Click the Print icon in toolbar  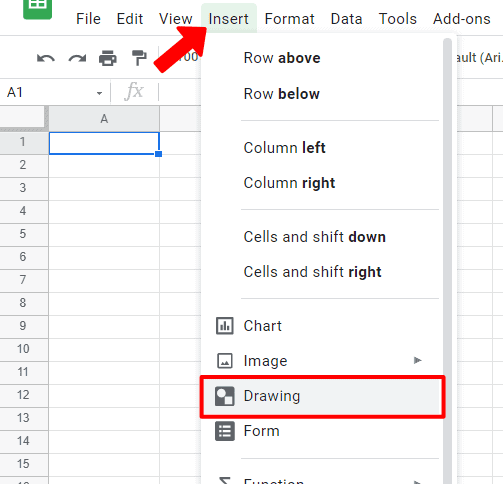(108, 58)
